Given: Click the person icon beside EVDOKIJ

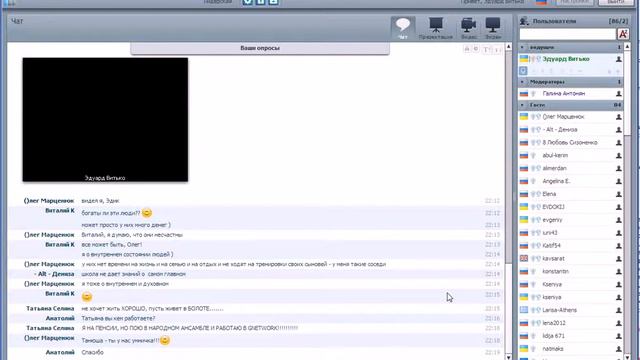Looking at the screenshot, I should coord(619,207).
